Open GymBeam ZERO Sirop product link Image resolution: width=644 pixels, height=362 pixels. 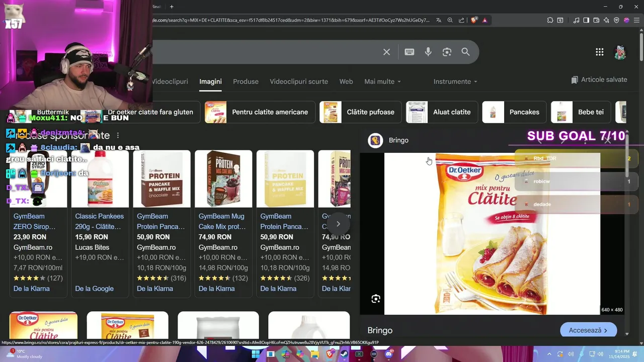tap(35, 221)
